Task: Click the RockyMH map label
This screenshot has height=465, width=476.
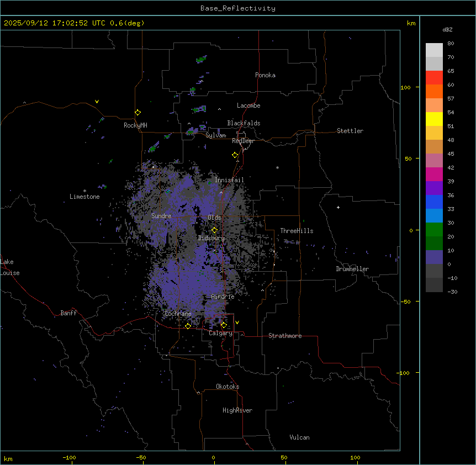Action: coord(135,125)
